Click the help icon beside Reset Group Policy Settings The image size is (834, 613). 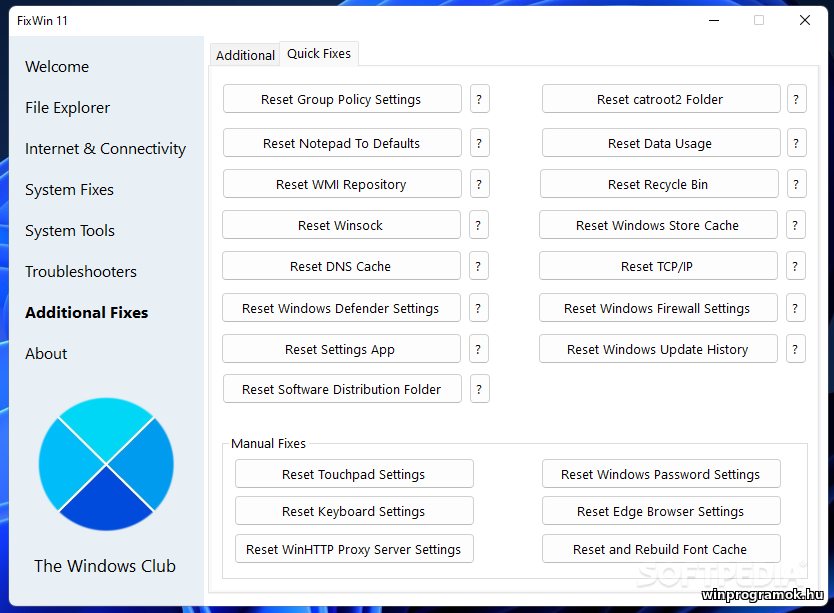(480, 99)
